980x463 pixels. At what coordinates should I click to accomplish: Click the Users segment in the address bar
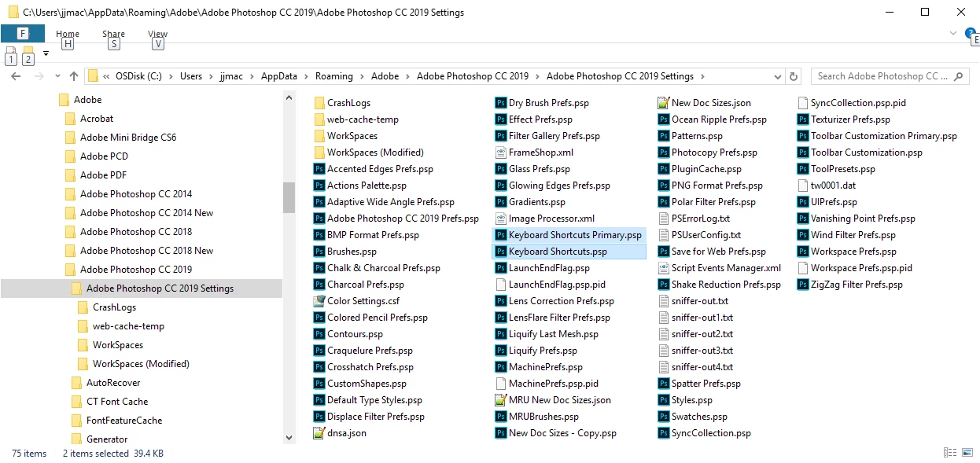pos(191,76)
